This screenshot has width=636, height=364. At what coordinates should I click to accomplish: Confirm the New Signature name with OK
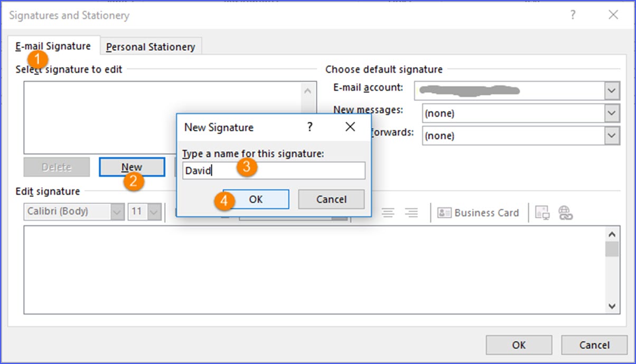tap(256, 199)
